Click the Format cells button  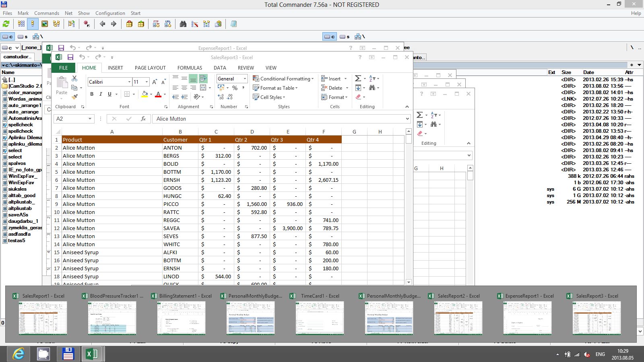coord(334,97)
